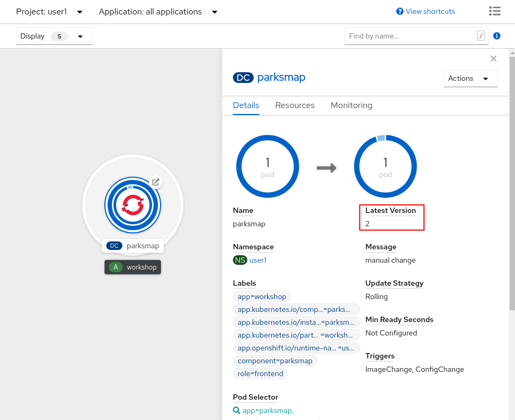Open the user1 namespace link

[258, 260]
